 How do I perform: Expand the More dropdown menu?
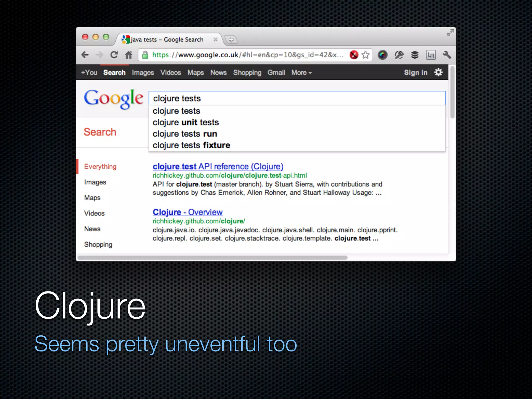(x=301, y=72)
